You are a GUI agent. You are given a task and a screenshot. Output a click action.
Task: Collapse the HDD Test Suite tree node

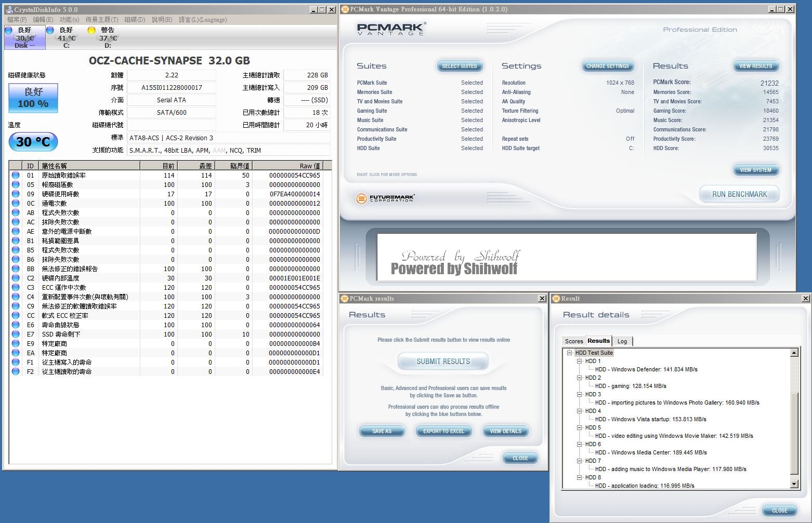coord(569,353)
